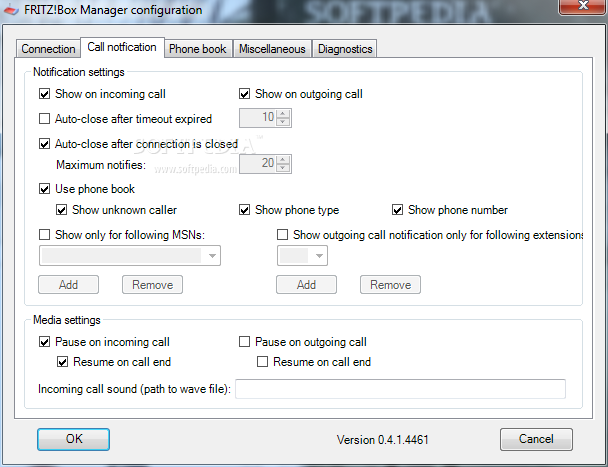Open the Diagnostics tab
The height and width of the screenshot is (467, 608).
(345, 49)
